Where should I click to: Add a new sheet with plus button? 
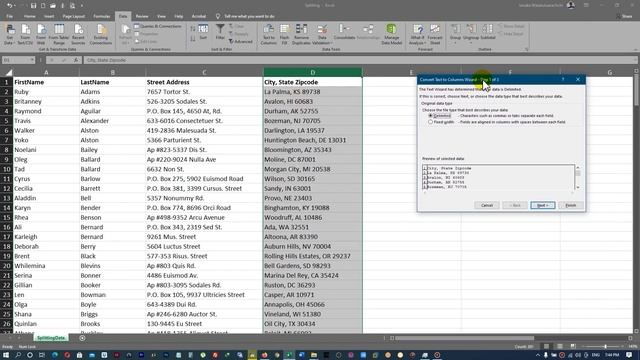(x=82, y=338)
